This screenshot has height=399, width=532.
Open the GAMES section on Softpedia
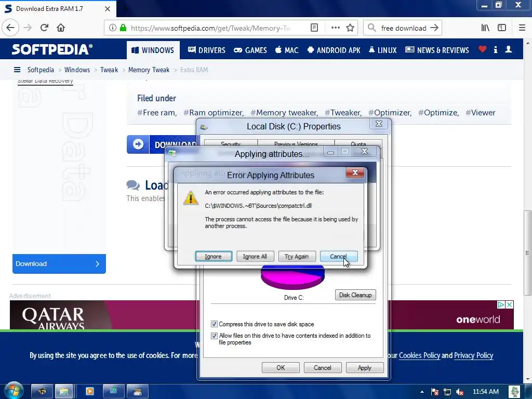[x=250, y=50]
